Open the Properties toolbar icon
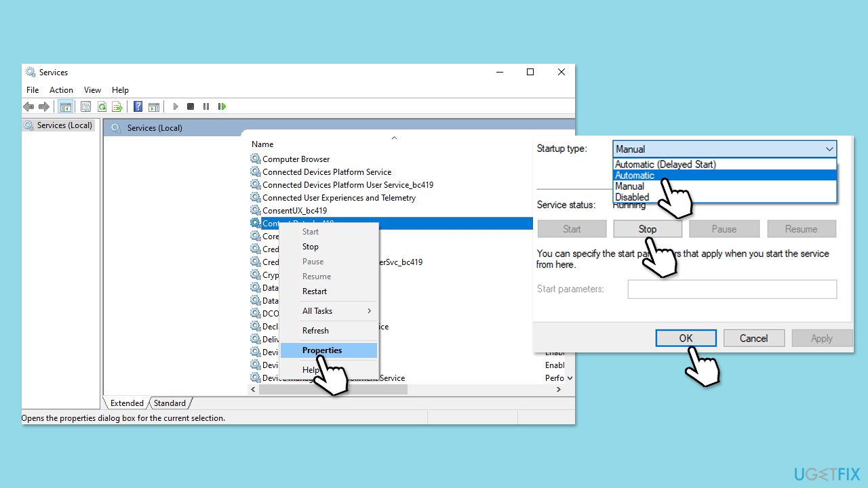The height and width of the screenshot is (488, 868). pos(85,106)
